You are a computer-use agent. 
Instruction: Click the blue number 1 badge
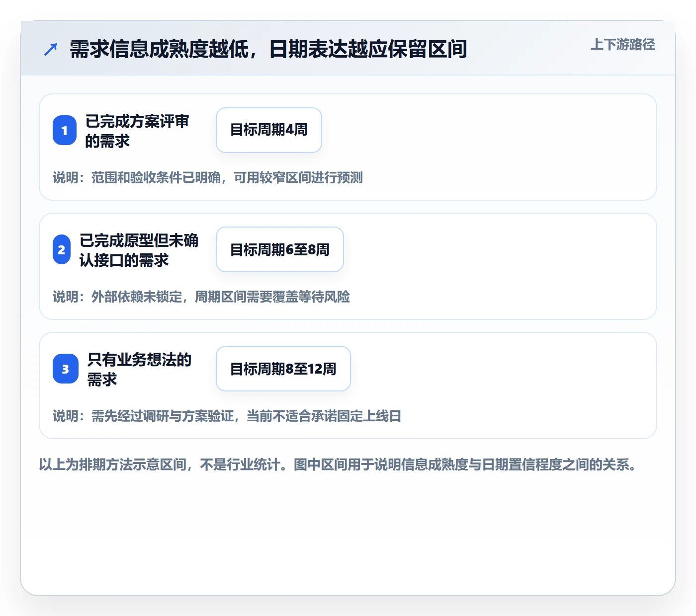[x=65, y=130]
